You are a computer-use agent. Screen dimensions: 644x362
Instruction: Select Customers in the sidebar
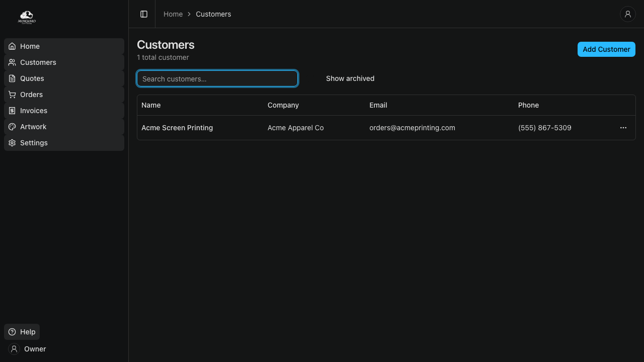pyautogui.click(x=38, y=62)
